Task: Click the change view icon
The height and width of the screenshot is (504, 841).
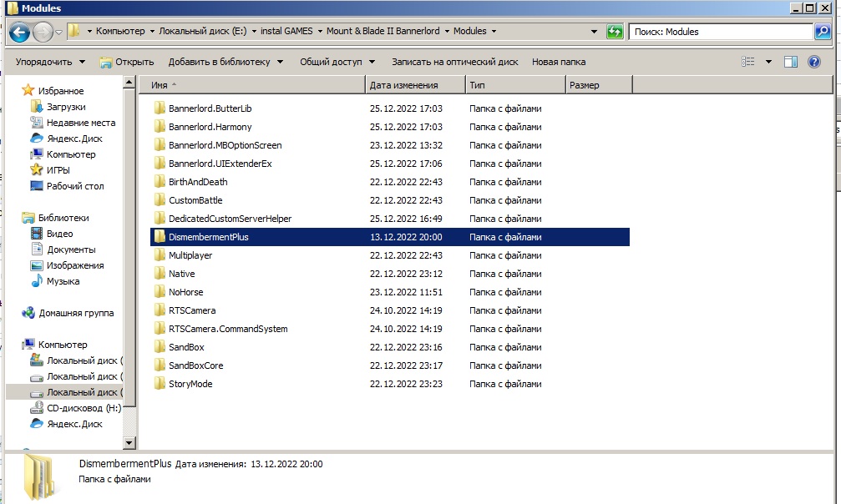Action: pyautogui.click(x=748, y=62)
